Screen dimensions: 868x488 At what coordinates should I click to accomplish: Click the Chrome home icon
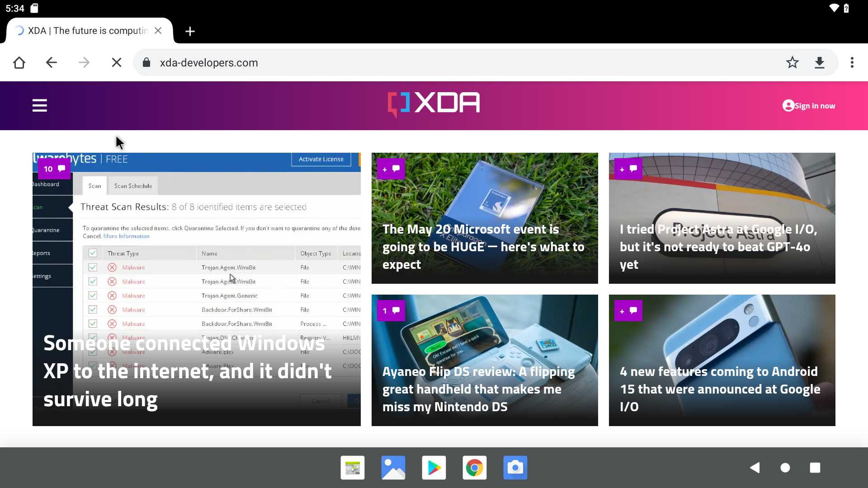coord(19,62)
